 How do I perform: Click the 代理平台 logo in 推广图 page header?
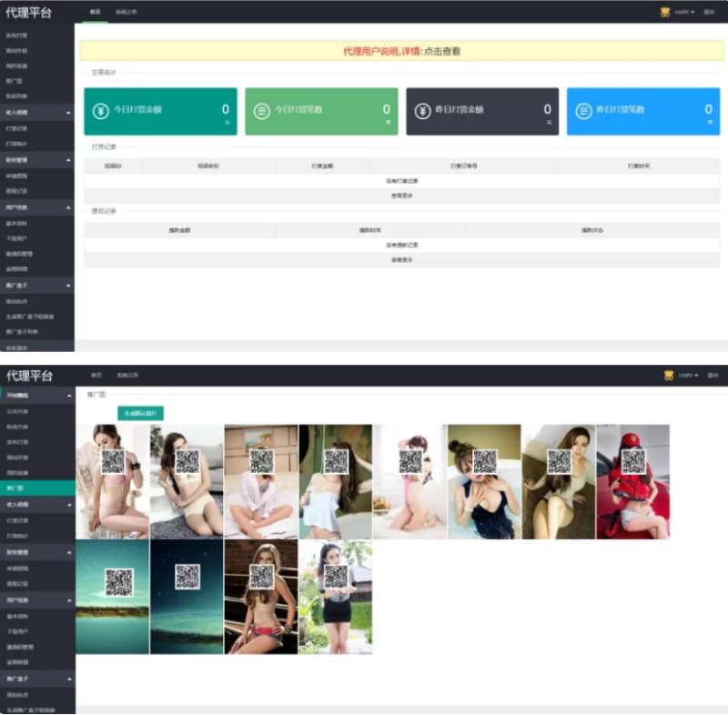30,376
